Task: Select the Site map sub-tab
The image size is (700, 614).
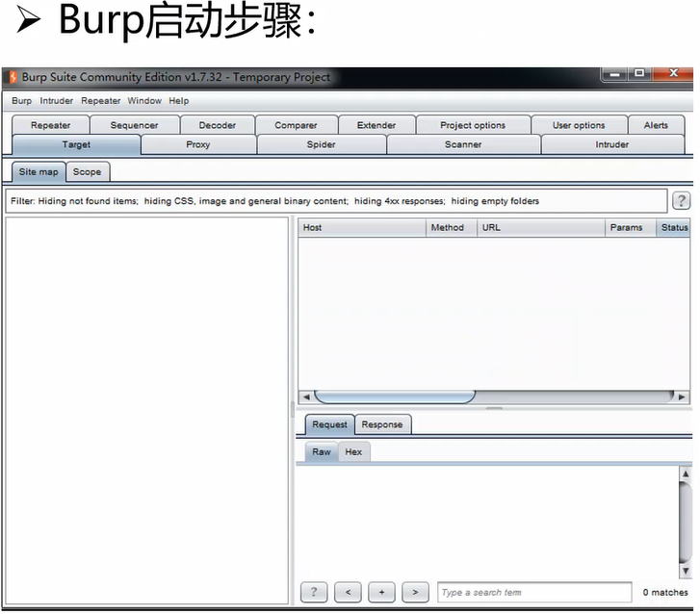Action: 39,172
